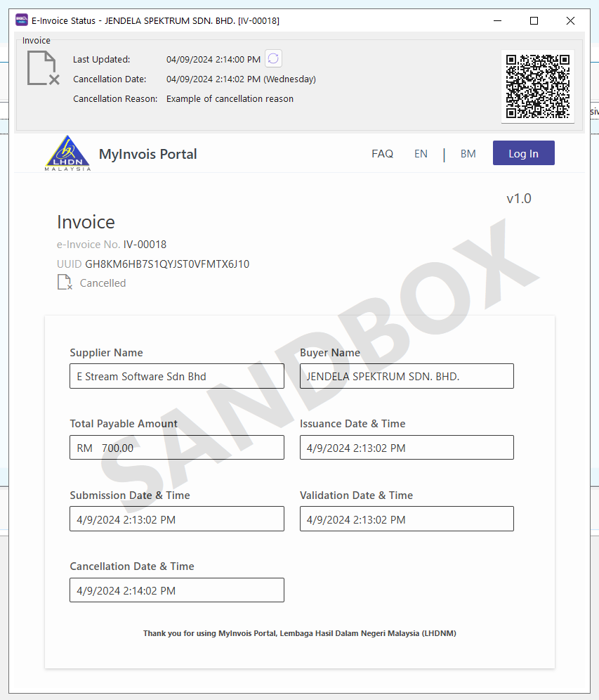Click the Supplier Name field
The height and width of the screenshot is (700, 599).
pyautogui.click(x=177, y=376)
